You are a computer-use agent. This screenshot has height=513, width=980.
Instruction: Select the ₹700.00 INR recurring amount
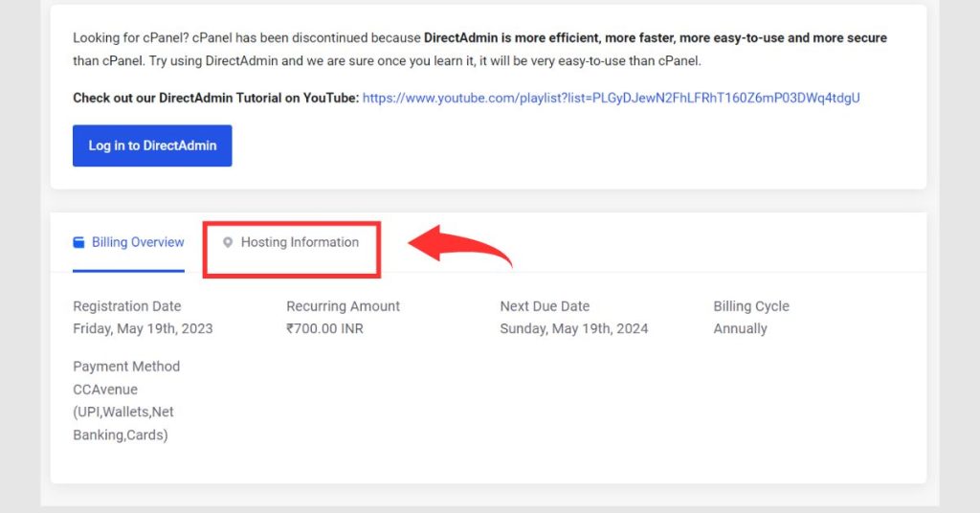324,328
